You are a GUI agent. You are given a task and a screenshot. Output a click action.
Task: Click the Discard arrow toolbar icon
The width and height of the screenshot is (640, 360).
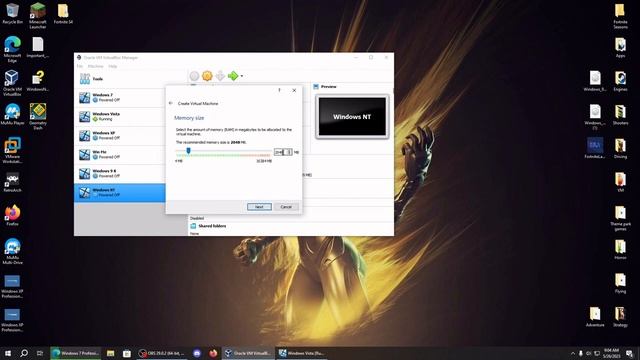220,76
